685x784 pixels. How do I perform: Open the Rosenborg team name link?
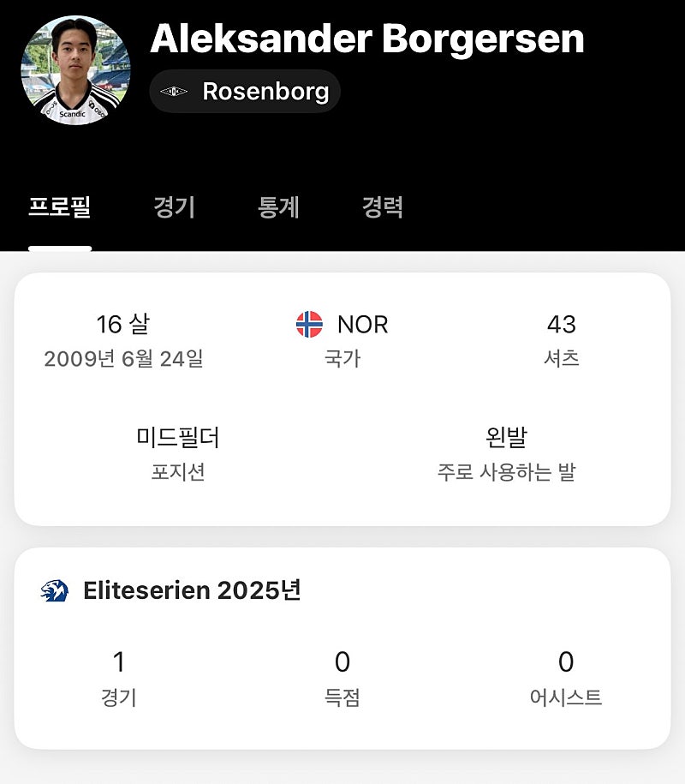point(265,92)
